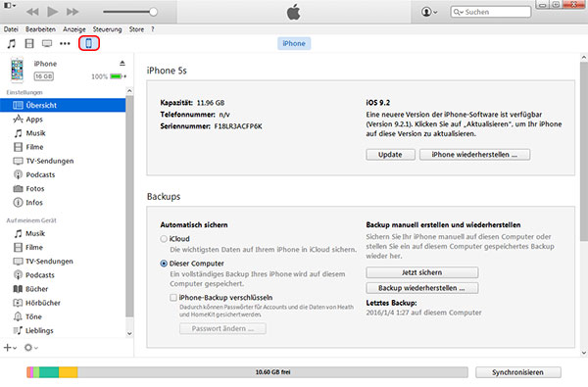Click the Suchen search field
Screen dimensions: 588x387
click(x=491, y=12)
